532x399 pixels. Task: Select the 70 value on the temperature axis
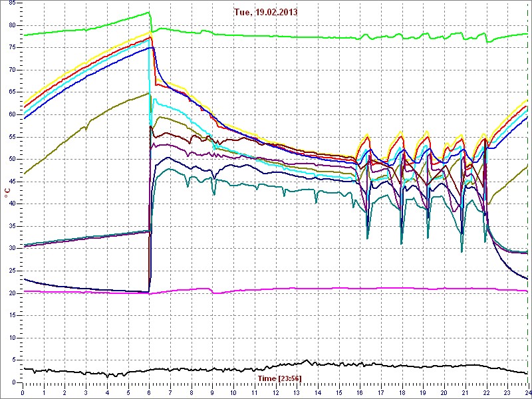click(12, 70)
